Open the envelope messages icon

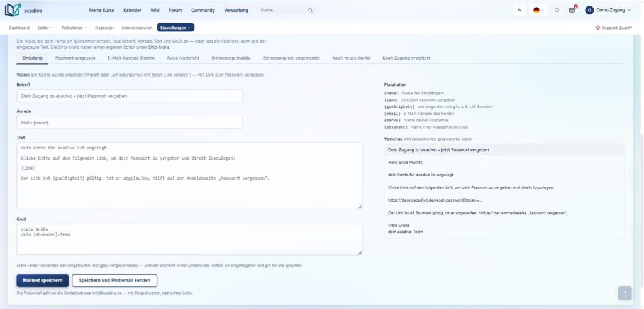(x=572, y=10)
